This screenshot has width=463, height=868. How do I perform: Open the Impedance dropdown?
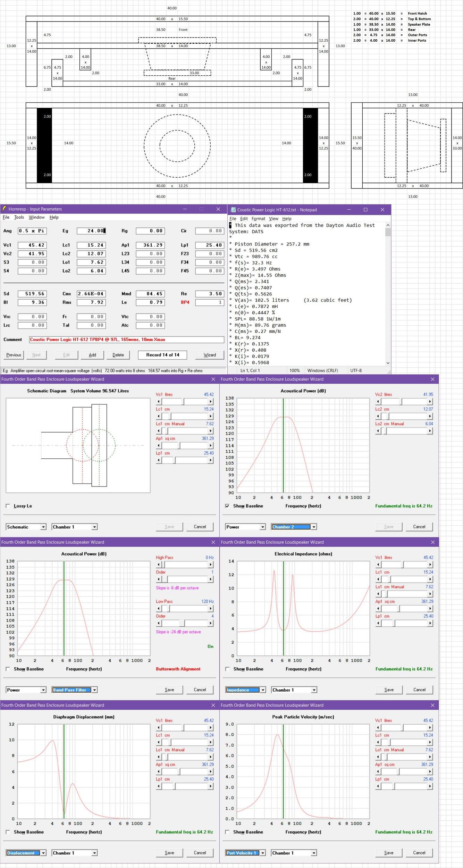pyautogui.click(x=263, y=690)
